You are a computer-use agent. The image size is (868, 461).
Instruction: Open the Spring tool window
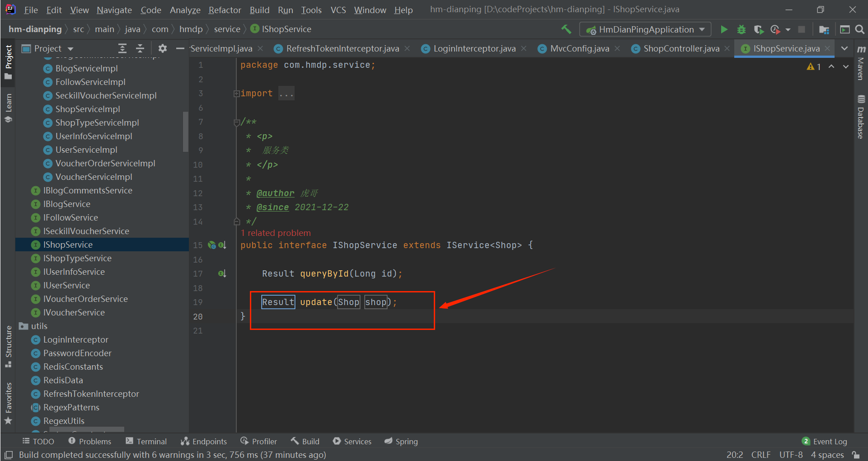[x=401, y=442]
